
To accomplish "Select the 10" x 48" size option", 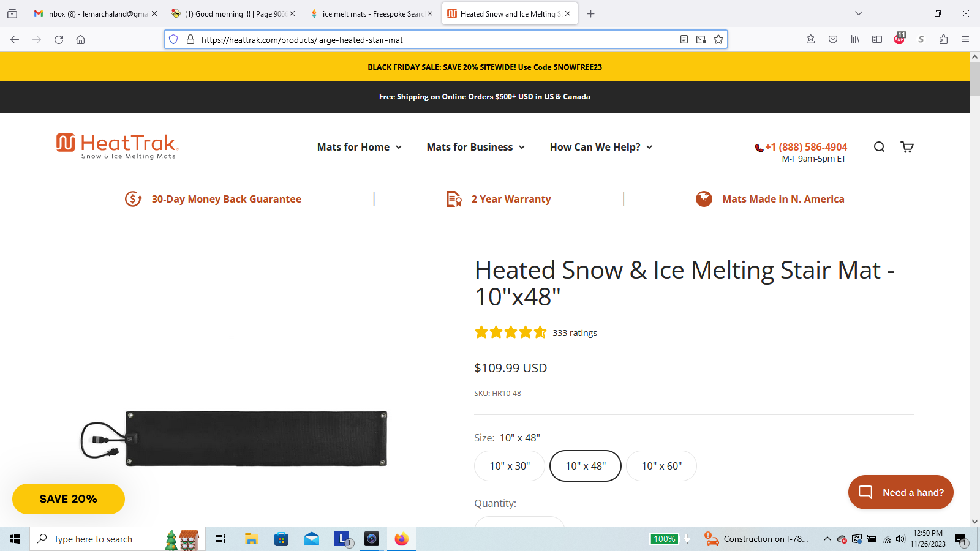I will (586, 466).
